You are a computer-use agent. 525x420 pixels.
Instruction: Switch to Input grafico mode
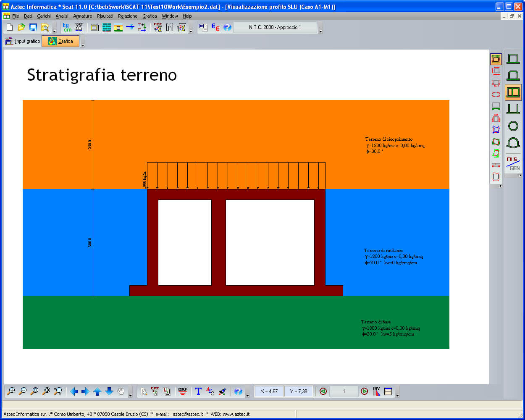(x=23, y=41)
